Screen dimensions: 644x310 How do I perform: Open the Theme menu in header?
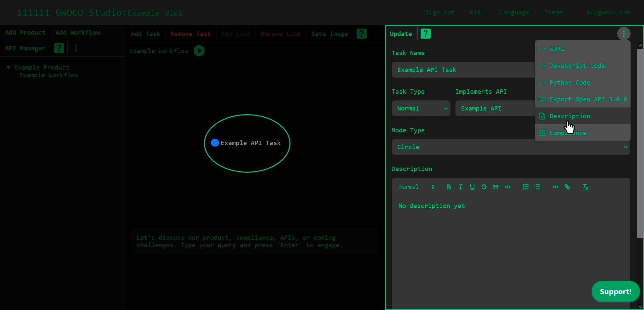(553, 12)
